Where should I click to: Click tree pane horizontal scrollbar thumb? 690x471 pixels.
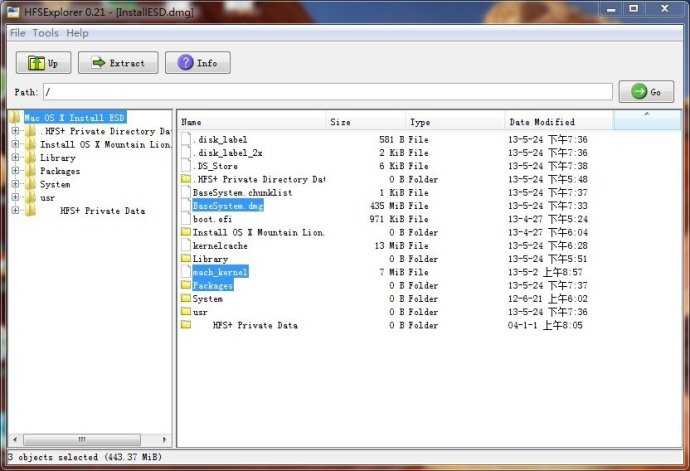click(82, 439)
